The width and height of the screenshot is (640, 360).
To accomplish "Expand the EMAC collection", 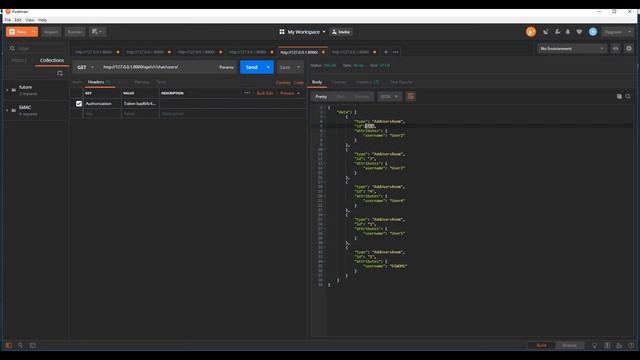I will (x=35, y=111).
